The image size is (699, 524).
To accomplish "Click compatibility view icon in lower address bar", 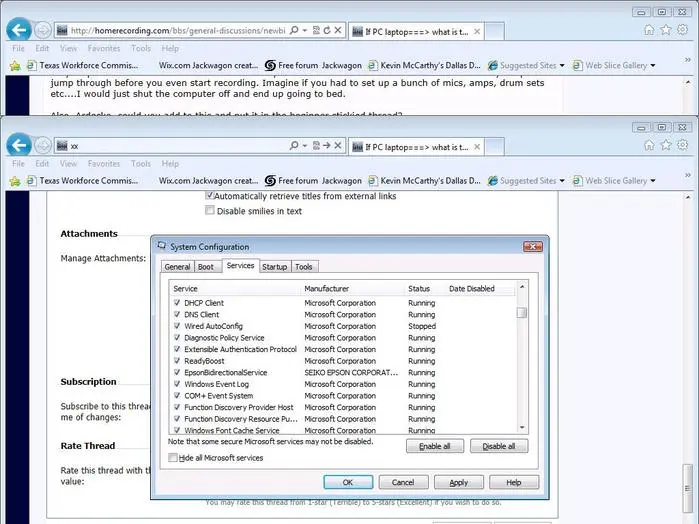I will click(316, 145).
